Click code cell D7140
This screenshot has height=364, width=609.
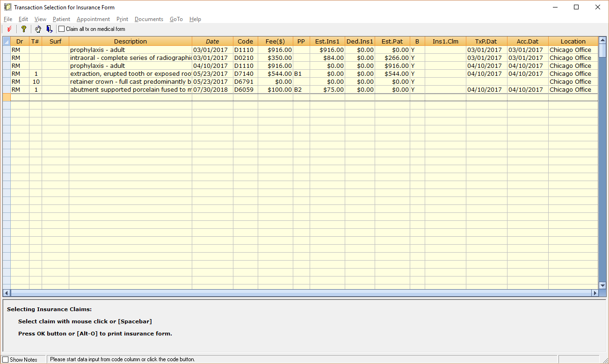pos(246,73)
